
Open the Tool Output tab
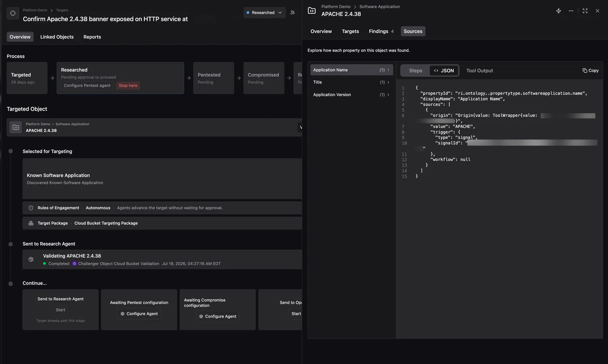pos(480,71)
